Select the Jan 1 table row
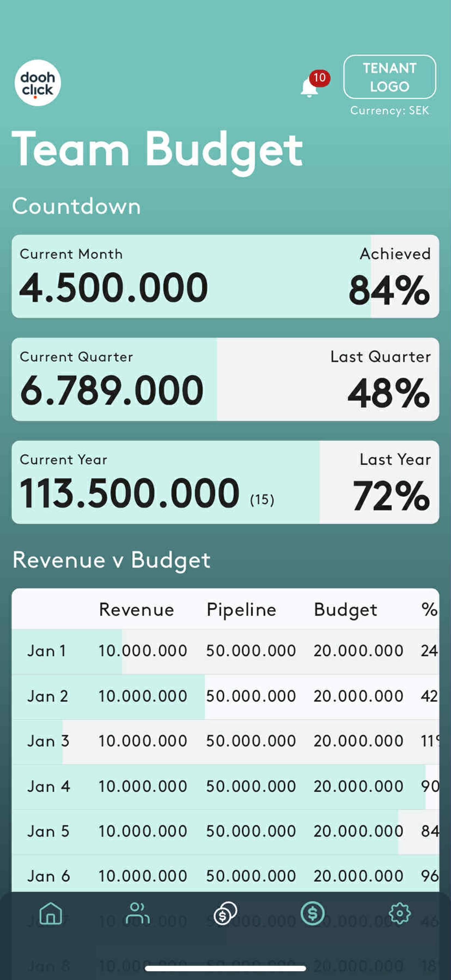This screenshot has height=980, width=451. tap(225, 651)
